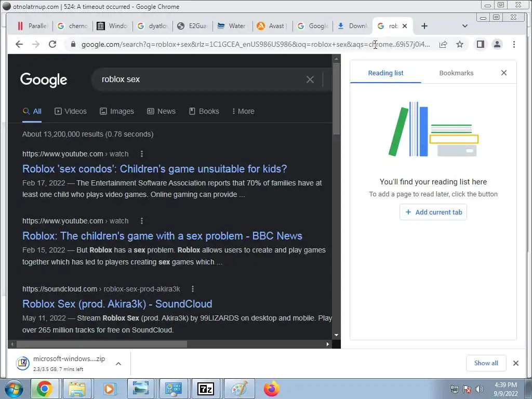
Task: Open the SoundCloud Akira3k result
Action: [117, 303]
